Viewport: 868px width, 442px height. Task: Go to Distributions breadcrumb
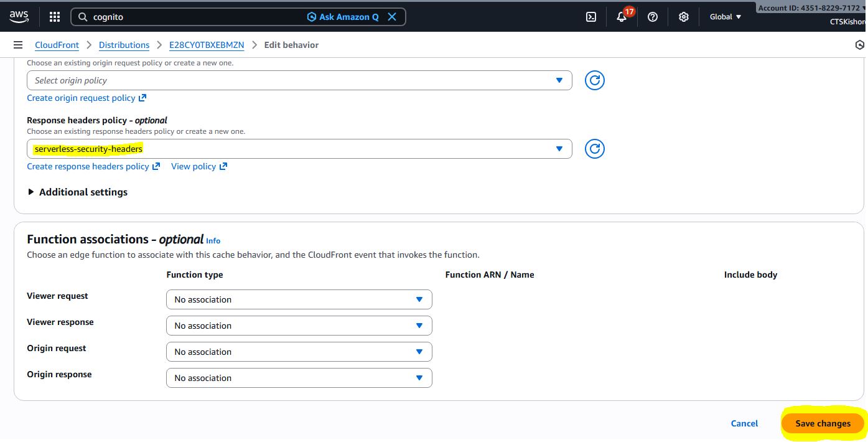point(124,45)
